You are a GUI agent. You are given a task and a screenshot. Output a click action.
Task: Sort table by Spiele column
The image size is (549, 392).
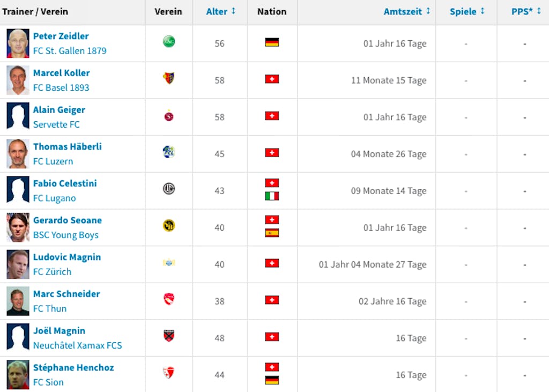[467, 12]
